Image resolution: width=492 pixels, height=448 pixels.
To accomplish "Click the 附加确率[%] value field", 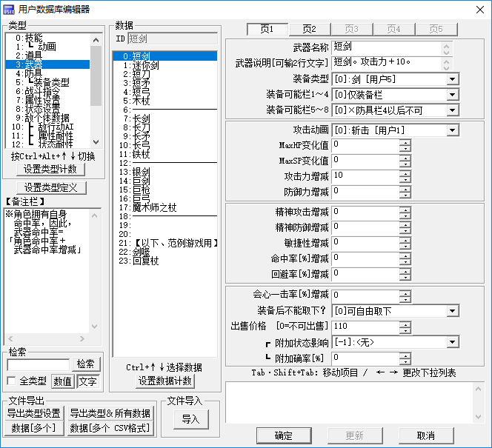I will pyautogui.click(x=366, y=358).
